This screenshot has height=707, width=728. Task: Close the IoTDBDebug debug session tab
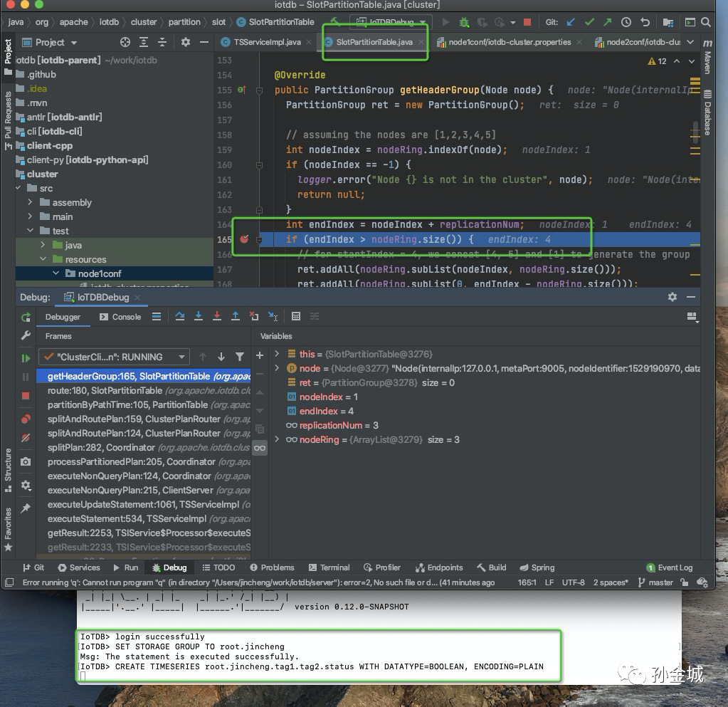(137, 298)
